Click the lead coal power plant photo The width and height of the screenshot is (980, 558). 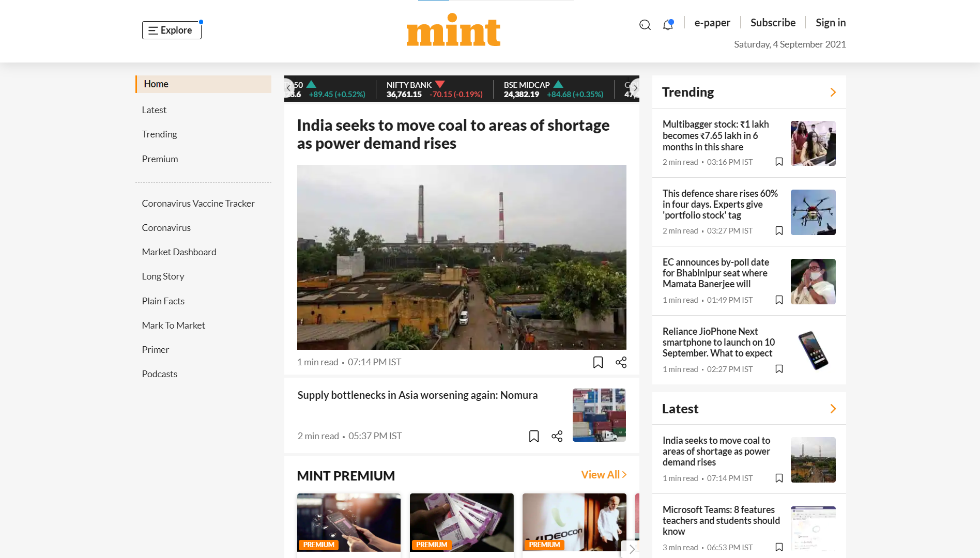point(462,257)
